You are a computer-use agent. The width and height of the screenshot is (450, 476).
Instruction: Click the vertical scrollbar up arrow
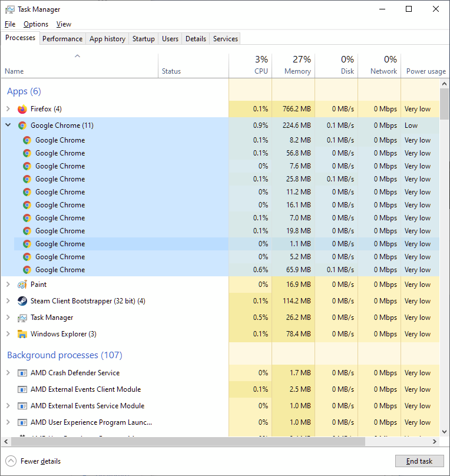(x=445, y=84)
